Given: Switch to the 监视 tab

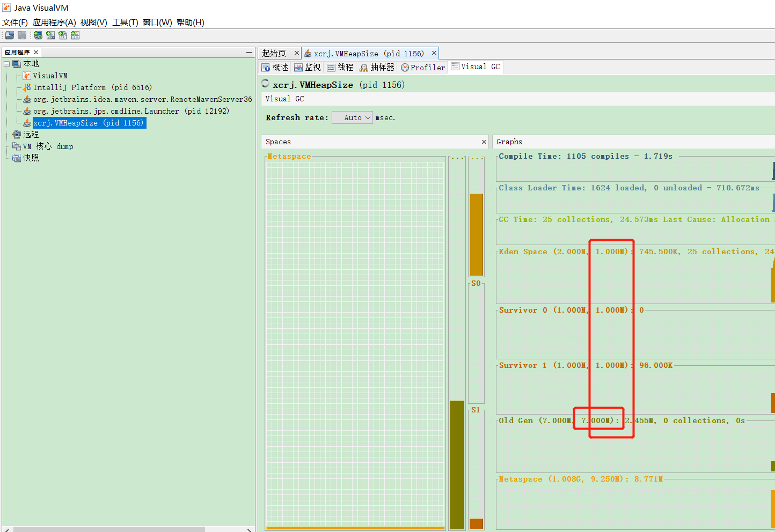Looking at the screenshot, I should pos(308,68).
